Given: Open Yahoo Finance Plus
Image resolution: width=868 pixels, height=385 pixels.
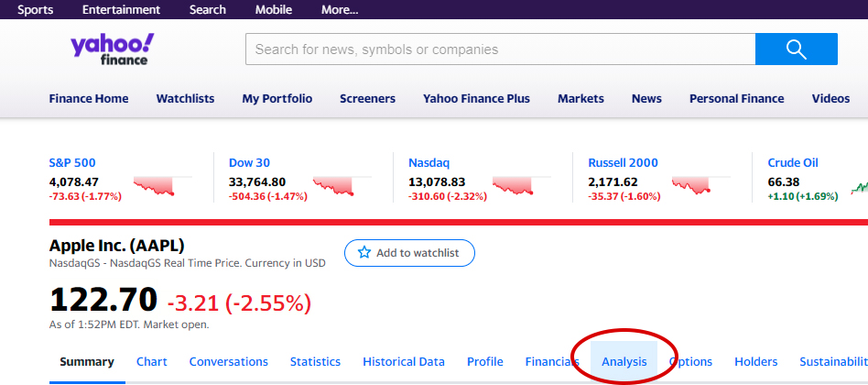Looking at the screenshot, I should pos(476,99).
